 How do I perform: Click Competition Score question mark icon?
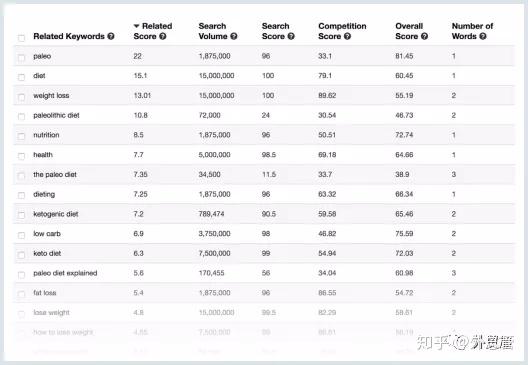(348, 36)
